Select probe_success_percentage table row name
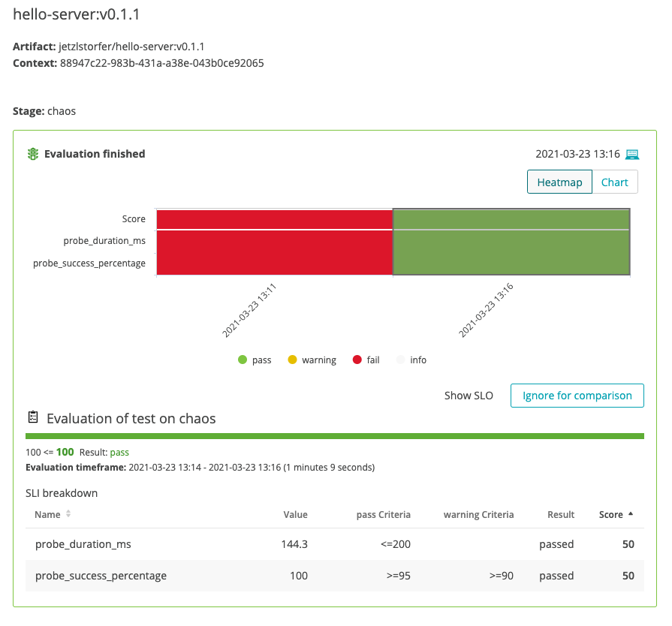This screenshot has width=672, height=626. (101, 576)
